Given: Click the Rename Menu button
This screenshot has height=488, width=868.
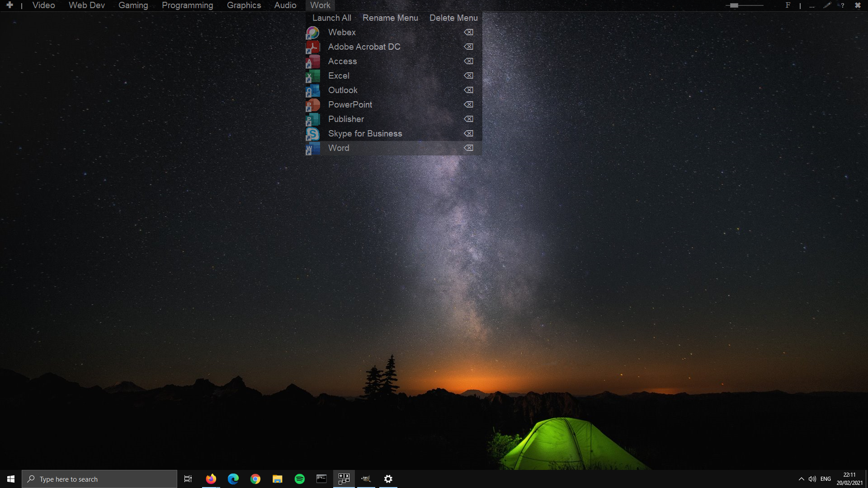Looking at the screenshot, I should click(x=390, y=18).
